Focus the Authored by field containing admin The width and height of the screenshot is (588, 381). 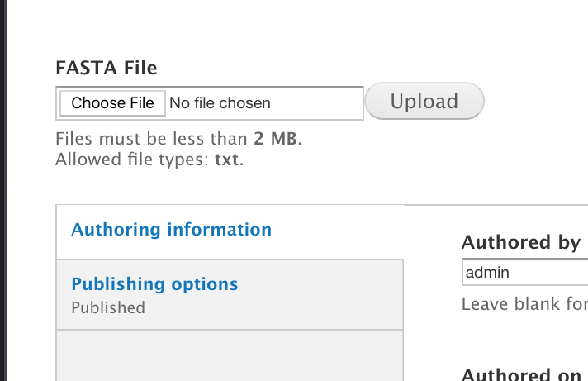point(525,273)
